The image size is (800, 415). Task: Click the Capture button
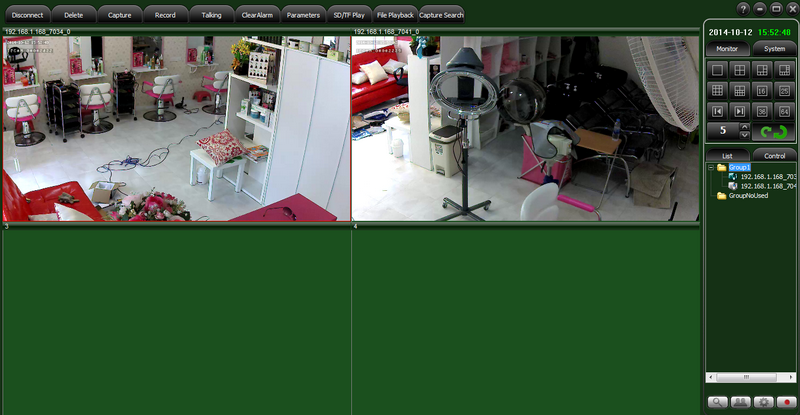pyautogui.click(x=119, y=15)
